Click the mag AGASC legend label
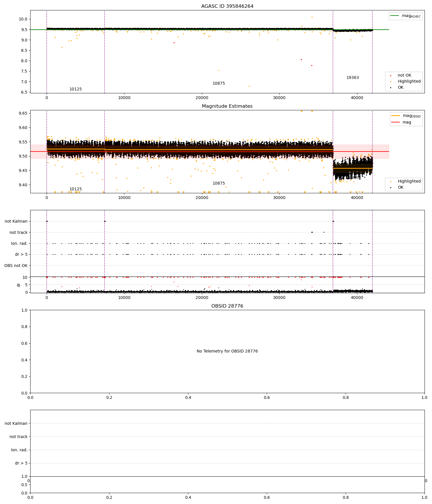The image size is (432, 504). [411, 16]
